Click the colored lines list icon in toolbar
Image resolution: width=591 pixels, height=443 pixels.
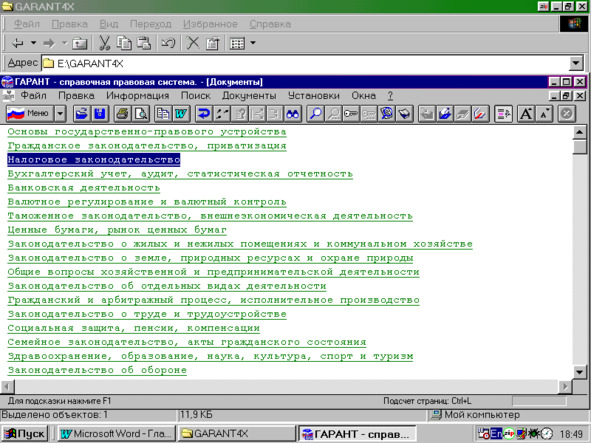503,113
